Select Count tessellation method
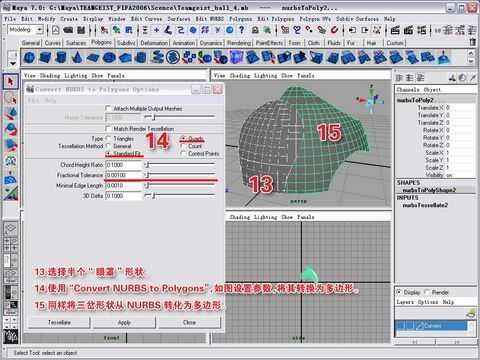480x360 pixels. (183, 146)
